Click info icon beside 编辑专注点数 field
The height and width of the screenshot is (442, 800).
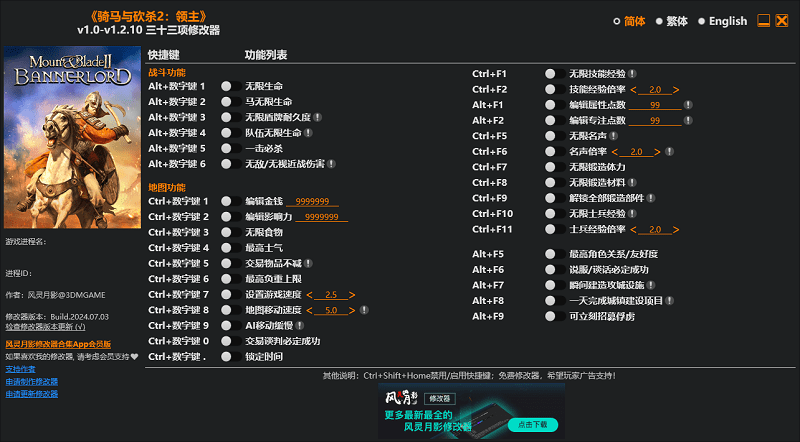[x=688, y=120]
